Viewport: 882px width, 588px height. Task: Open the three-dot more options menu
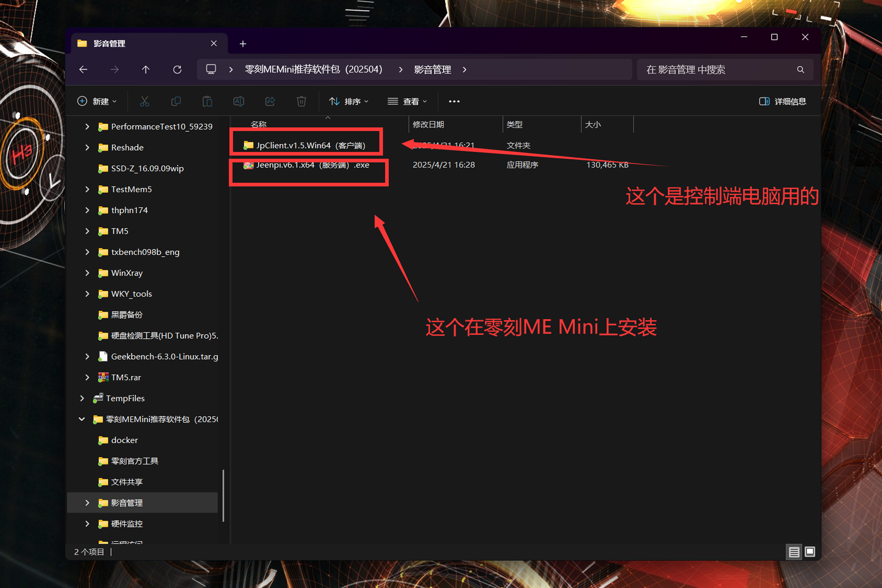pyautogui.click(x=454, y=101)
